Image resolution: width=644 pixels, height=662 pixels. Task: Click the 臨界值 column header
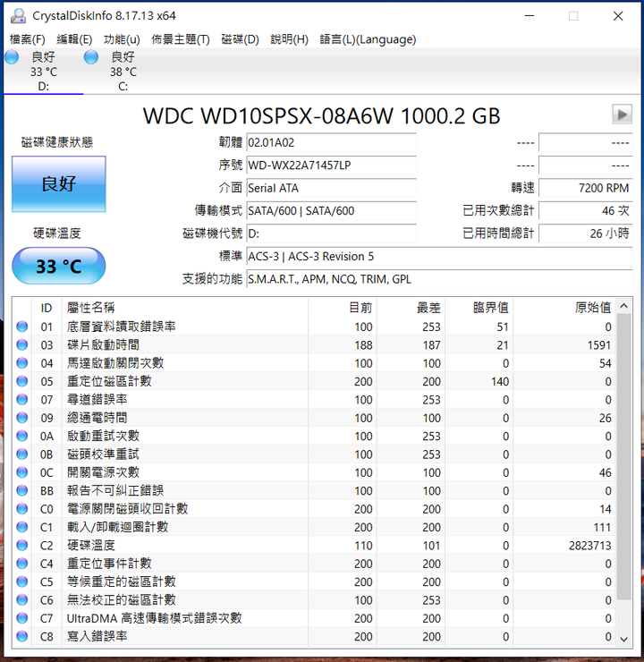[x=479, y=308]
